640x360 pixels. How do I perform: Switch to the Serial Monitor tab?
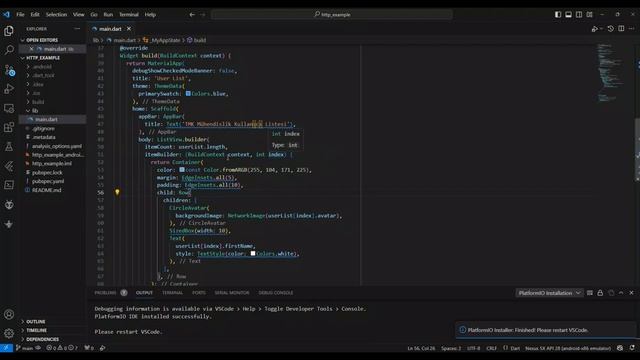point(232,293)
